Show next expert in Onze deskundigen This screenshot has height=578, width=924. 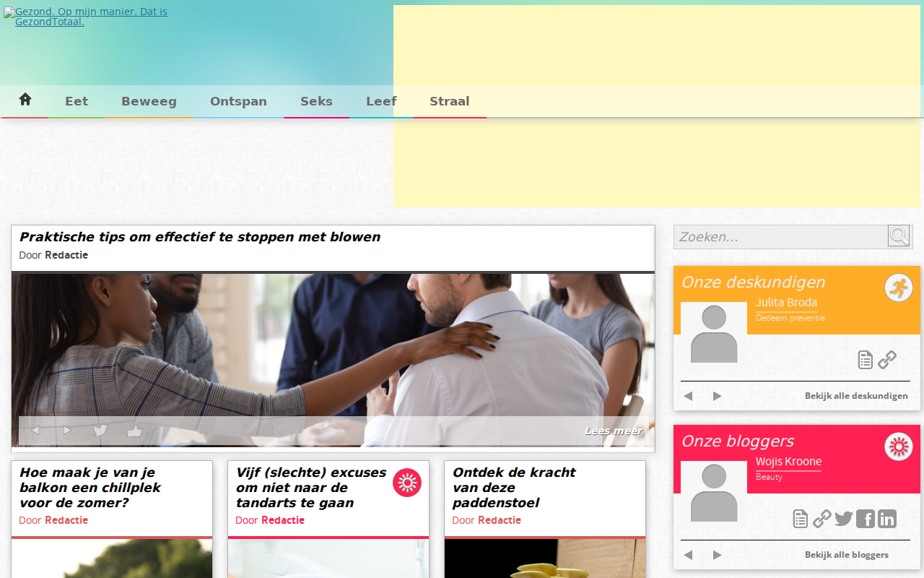pyautogui.click(x=718, y=396)
